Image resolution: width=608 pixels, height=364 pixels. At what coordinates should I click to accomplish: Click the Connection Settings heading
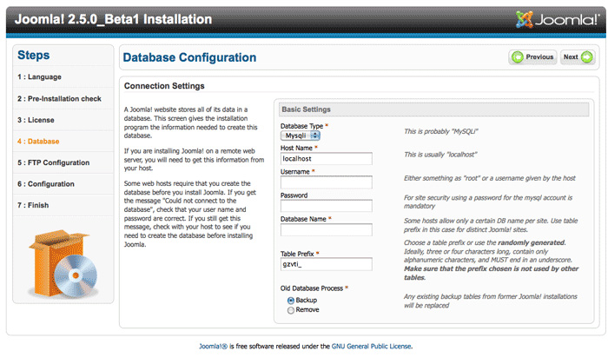click(x=164, y=86)
